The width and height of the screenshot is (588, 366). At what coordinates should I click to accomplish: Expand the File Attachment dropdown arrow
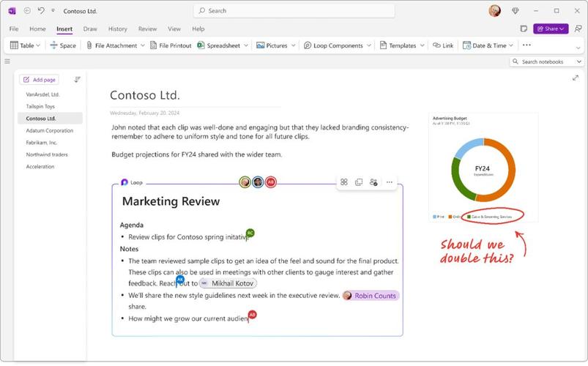tap(143, 45)
